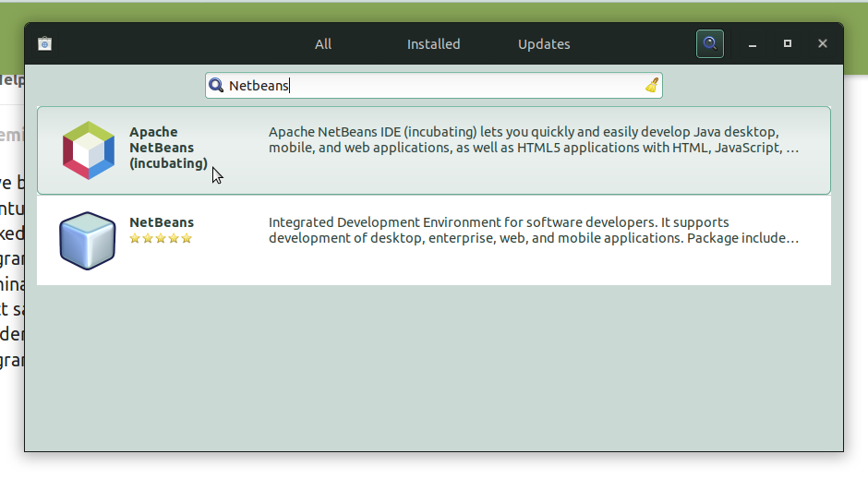Switch to the All tab
The height and width of the screenshot is (478, 868).
(x=323, y=44)
